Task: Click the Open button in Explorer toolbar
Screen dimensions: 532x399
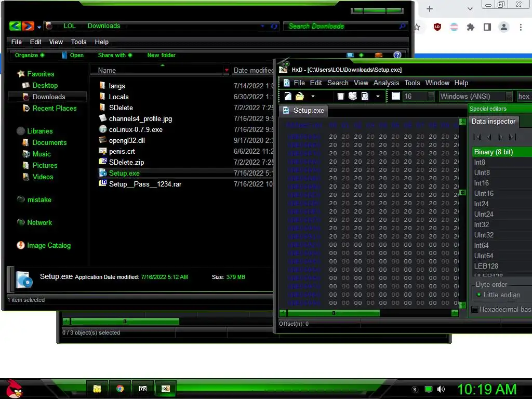Action: coord(73,55)
